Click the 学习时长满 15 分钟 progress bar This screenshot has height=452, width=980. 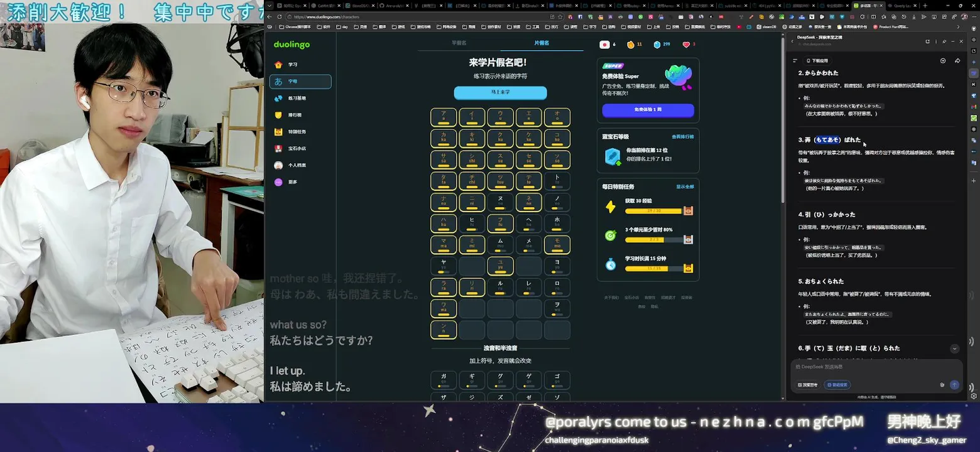coord(653,269)
